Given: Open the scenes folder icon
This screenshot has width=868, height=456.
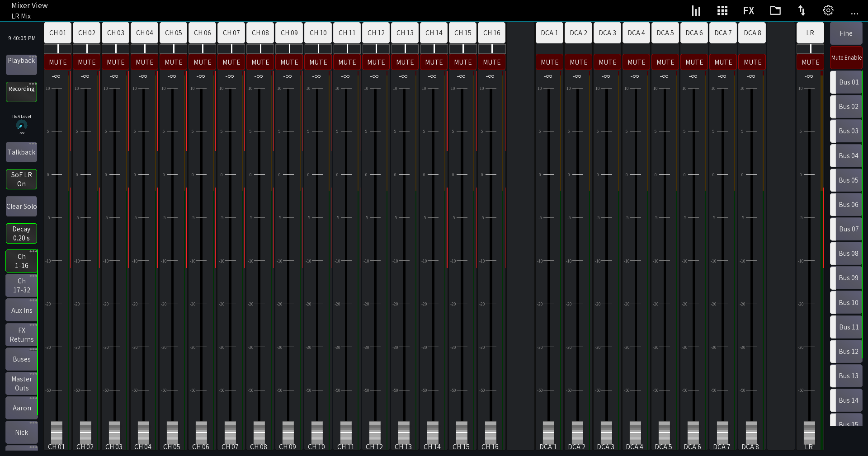Looking at the screenshot, I should coord(775,10).
